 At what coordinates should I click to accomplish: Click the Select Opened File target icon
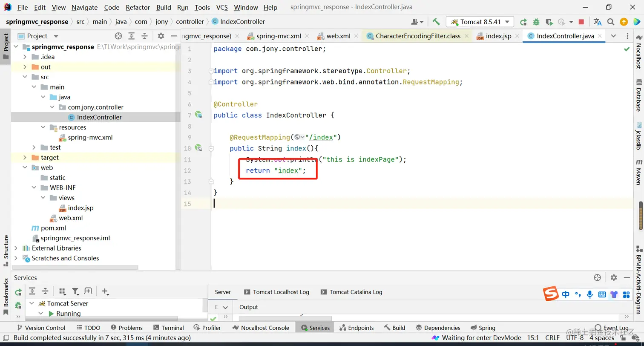[118, 36]
